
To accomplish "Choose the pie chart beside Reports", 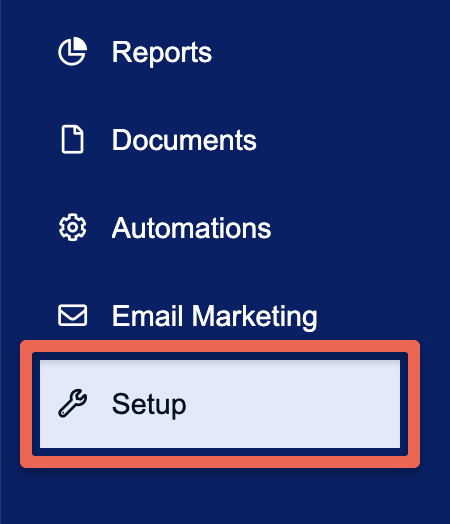I will tap(72, 51).
